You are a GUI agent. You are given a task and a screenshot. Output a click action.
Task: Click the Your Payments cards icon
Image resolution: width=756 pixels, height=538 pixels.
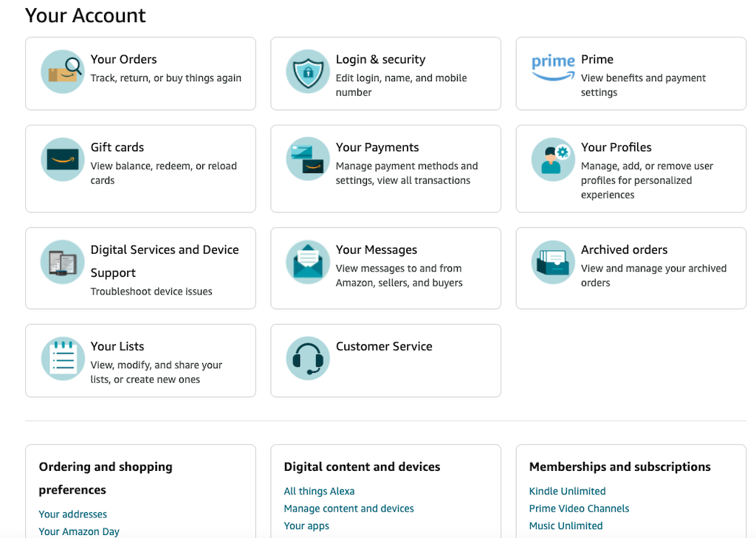point(308,159)
